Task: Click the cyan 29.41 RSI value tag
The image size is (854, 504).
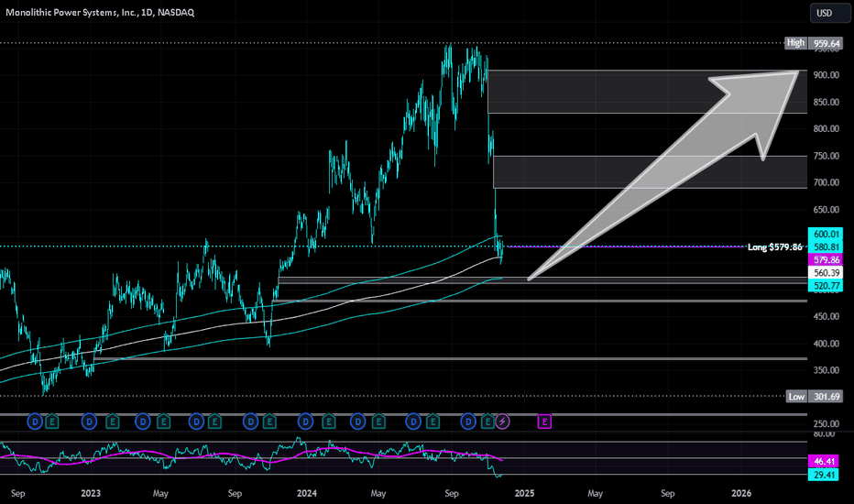Action: pyautogui.click(x=825, y=475)
